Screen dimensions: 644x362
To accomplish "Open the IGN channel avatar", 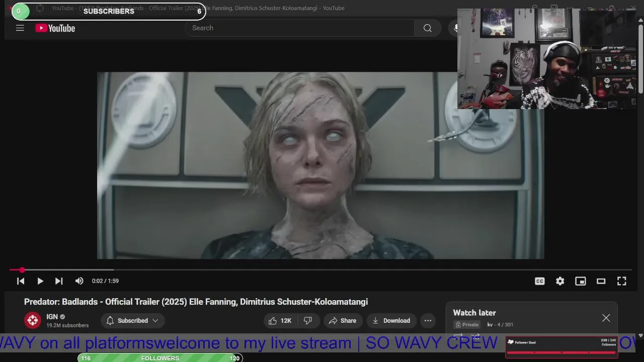I will tap(33, 320).
